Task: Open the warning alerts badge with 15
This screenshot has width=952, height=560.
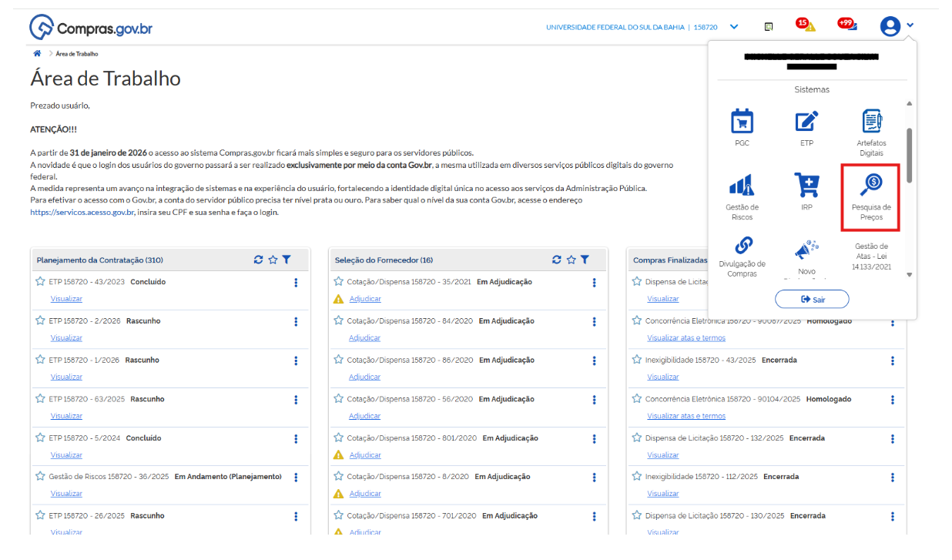Action: click(x=805, y=25)
